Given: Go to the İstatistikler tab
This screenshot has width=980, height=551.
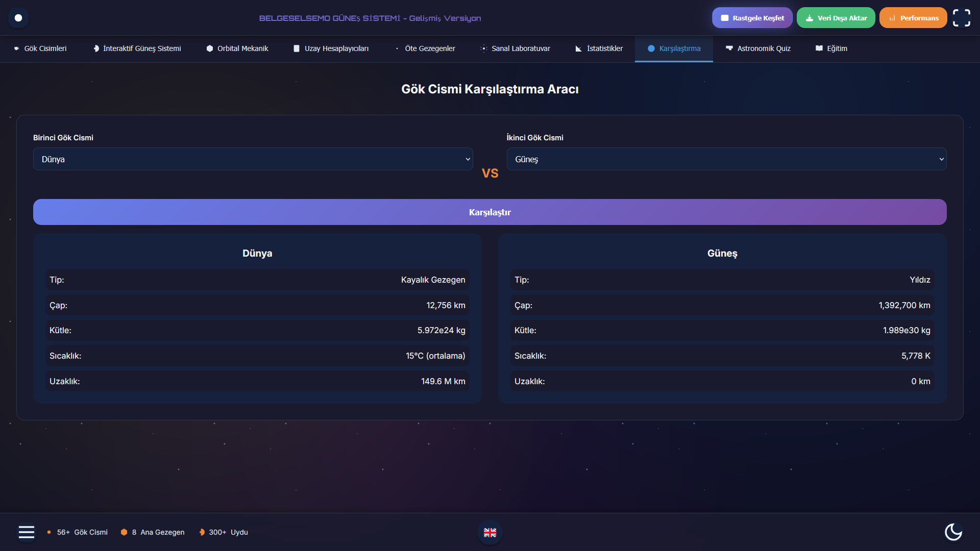Looking at the screenshot, I should [599, 48].
